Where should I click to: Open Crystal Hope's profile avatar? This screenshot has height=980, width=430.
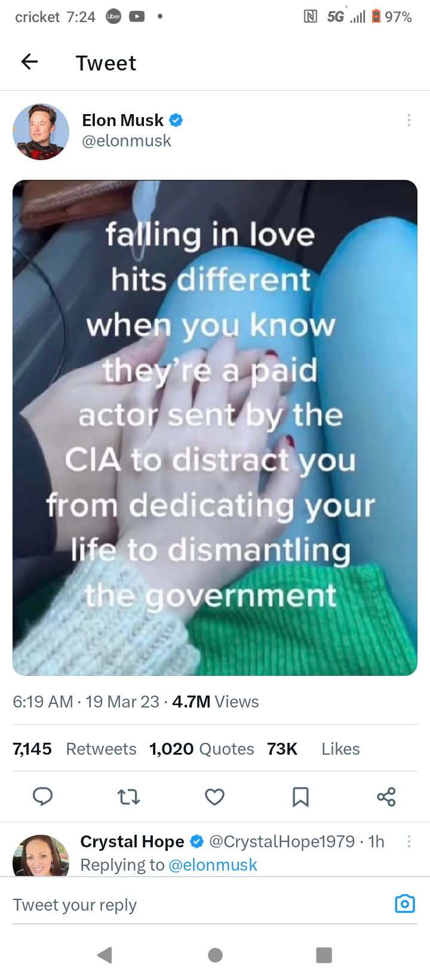tap(41, 856)
